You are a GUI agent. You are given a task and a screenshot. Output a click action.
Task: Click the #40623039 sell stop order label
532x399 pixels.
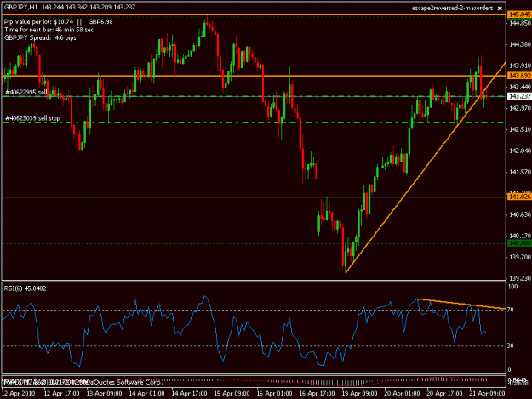32,118
